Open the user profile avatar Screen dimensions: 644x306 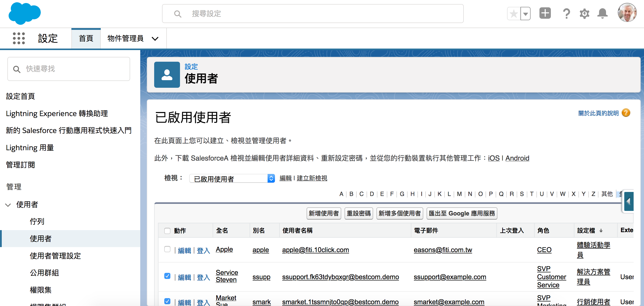[x=627, y=13]
